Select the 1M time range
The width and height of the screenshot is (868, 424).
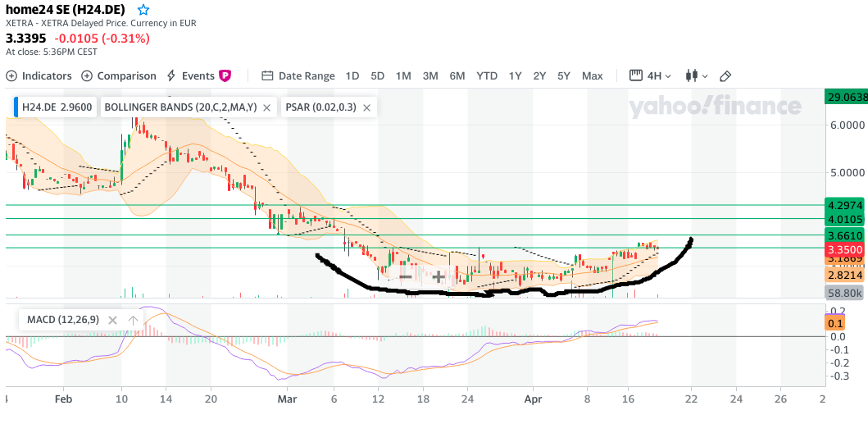pyautogui.click(x=403, y=76)
